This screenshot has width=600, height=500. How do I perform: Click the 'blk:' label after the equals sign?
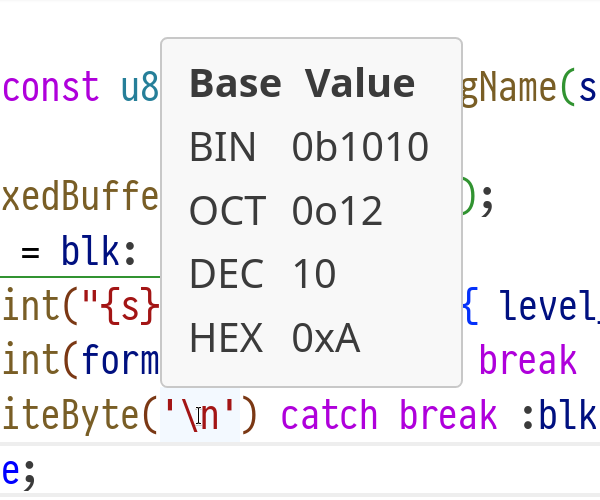coord(98,251)
